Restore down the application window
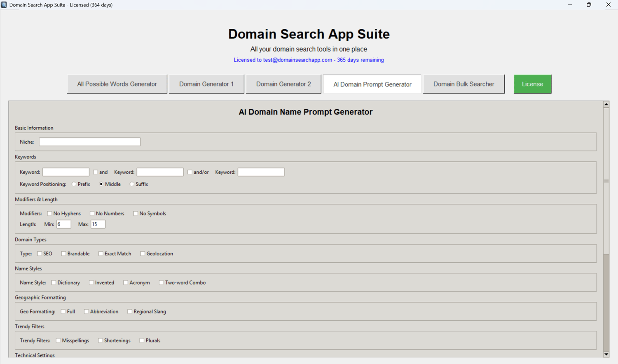The height and width of the screenshot is (364, 618). coord(589,5)
